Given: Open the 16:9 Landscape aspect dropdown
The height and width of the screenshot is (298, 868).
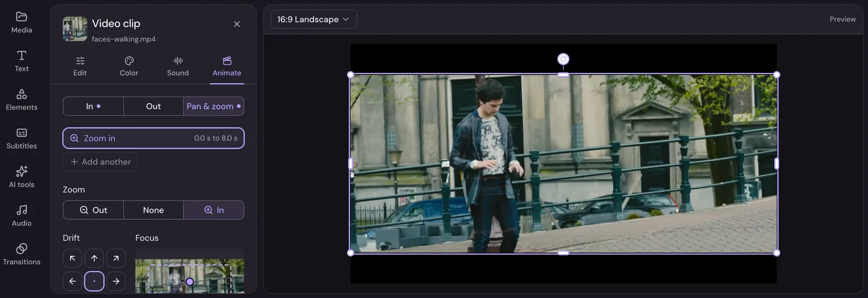Looking at the screenshot, I should [314, 20].
